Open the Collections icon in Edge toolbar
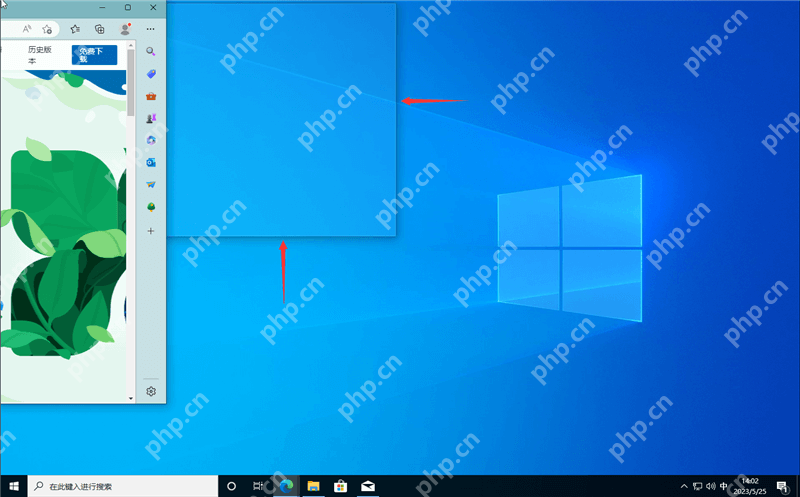This screenshot has height=497, width=800. click(x=100, y=29)
